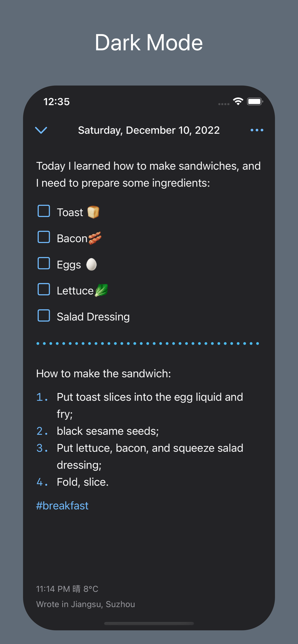
Task: Tap the battery indicator icon
Action: tap(255, 102)
